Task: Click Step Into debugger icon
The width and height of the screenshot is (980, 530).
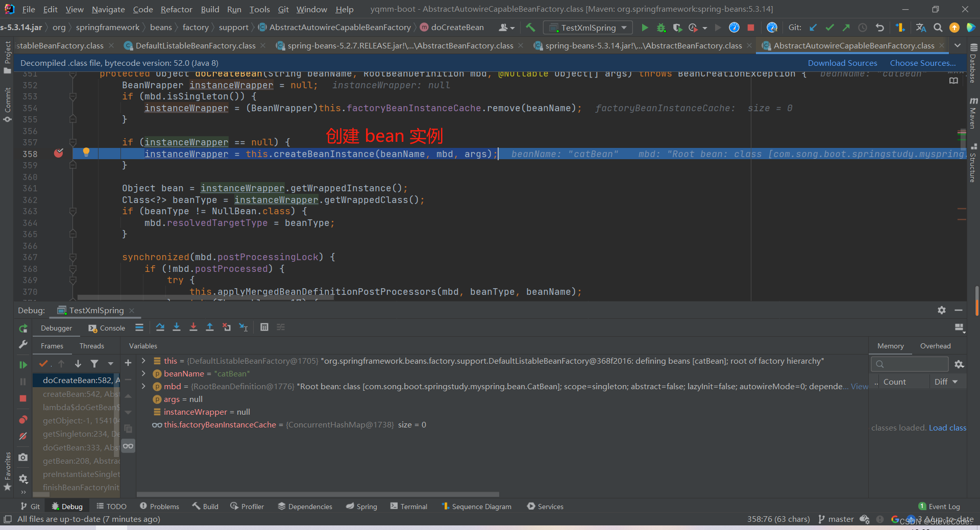Action: (x=177, y=327)
